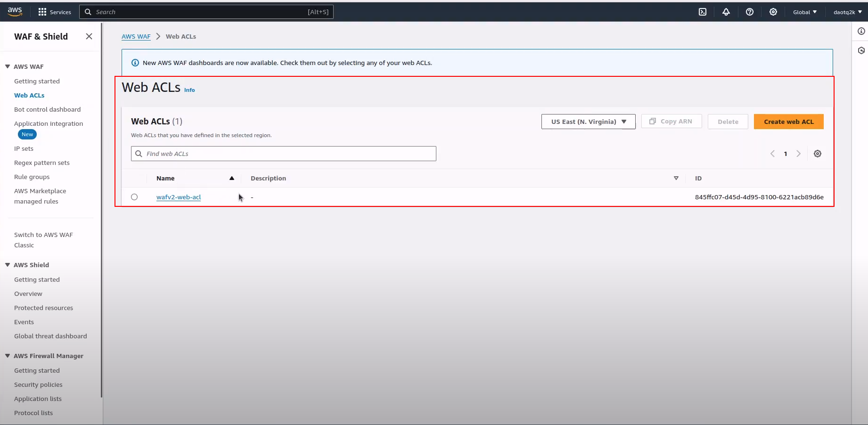Open table preferences gear icon
The image size is (868, 425).
tap(818, 154)
